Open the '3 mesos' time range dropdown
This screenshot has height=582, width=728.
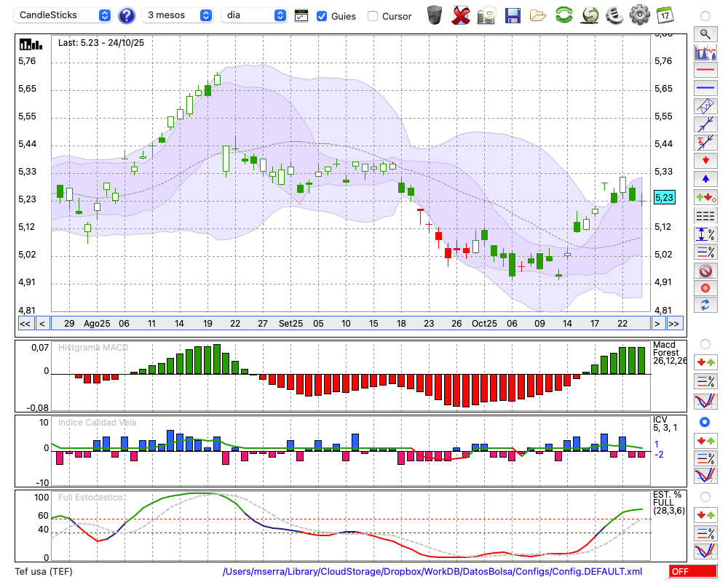point(178,15)
